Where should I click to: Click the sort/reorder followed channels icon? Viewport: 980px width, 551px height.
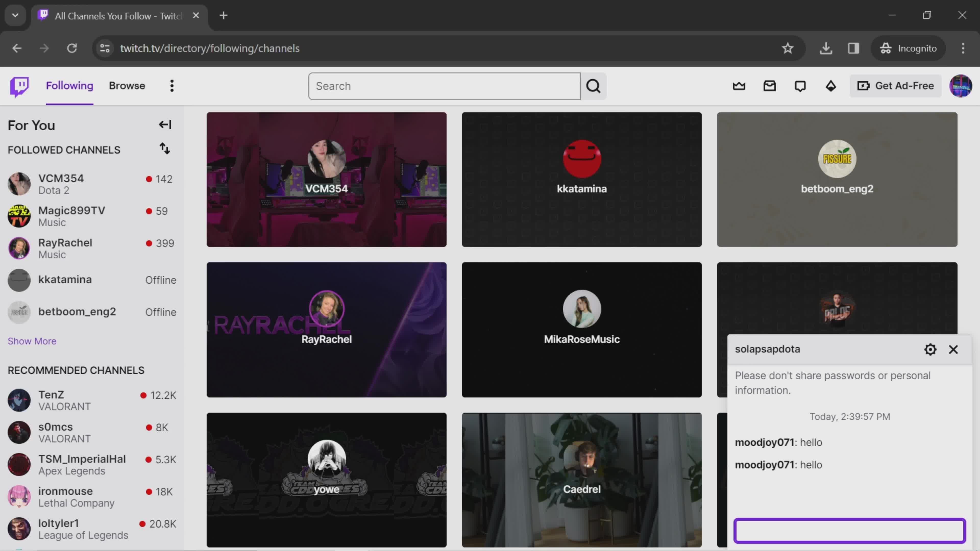click(165, 149)
